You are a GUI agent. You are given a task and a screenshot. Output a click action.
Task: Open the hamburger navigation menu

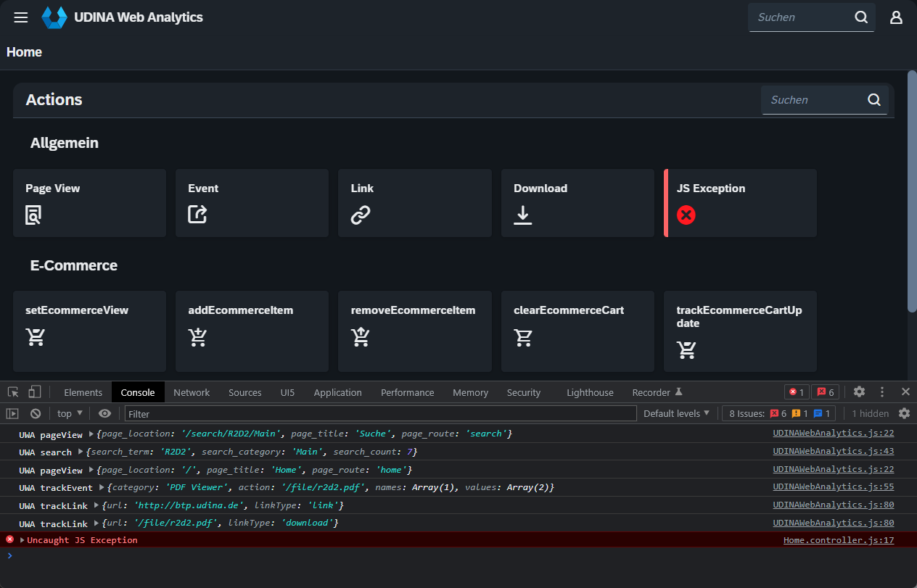point(21,17)
